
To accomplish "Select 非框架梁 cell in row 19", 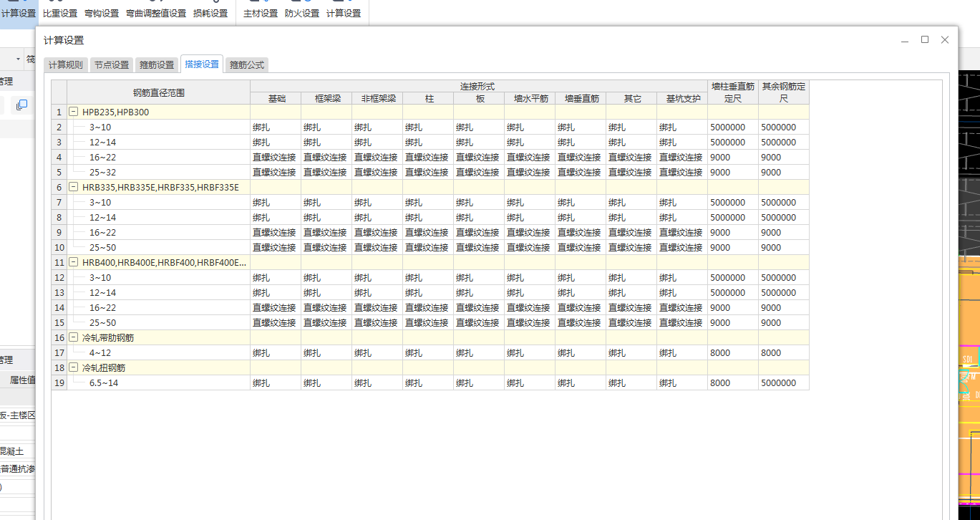I will click(x=378, y=383).
